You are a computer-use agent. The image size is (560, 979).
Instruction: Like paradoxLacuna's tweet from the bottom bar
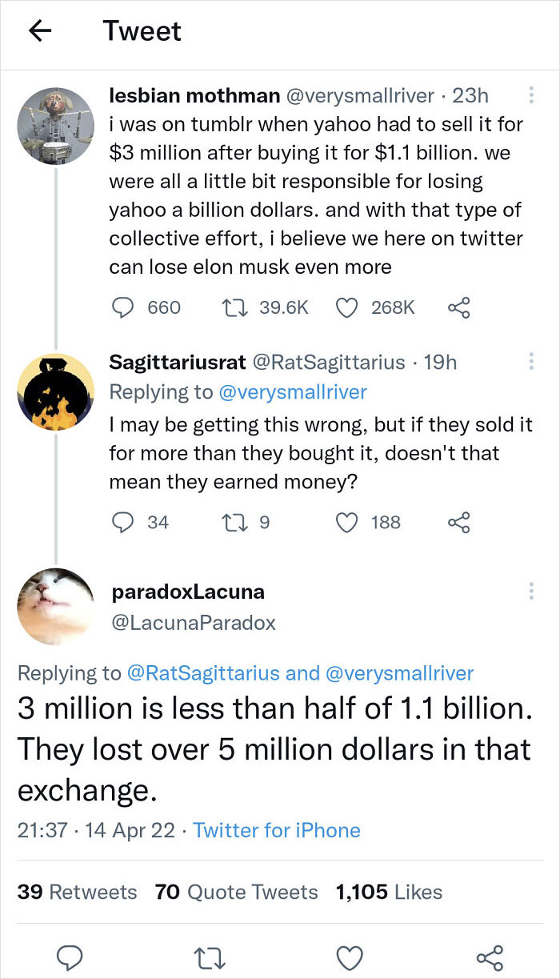(x=350, y=957)
